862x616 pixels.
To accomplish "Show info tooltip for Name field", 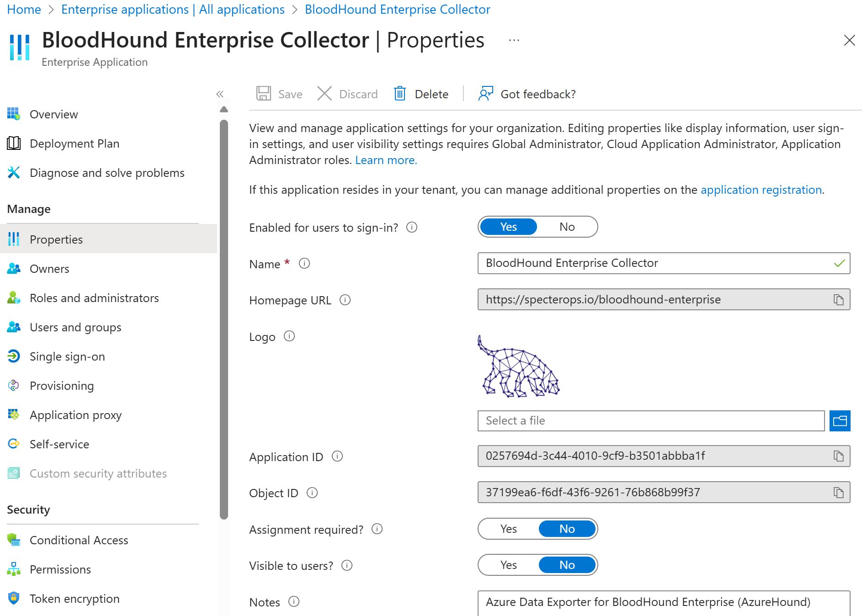I will point(304,263).
